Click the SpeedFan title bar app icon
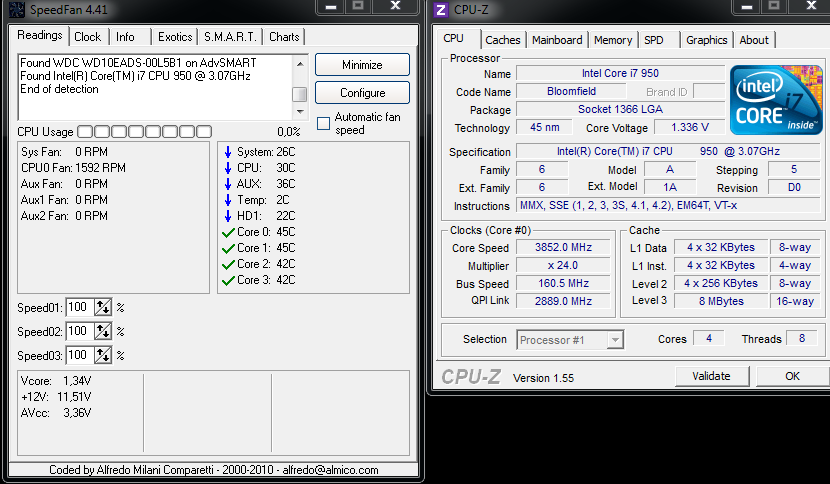The height and width of the screenshot is (484, 830). tap(16, 9)
